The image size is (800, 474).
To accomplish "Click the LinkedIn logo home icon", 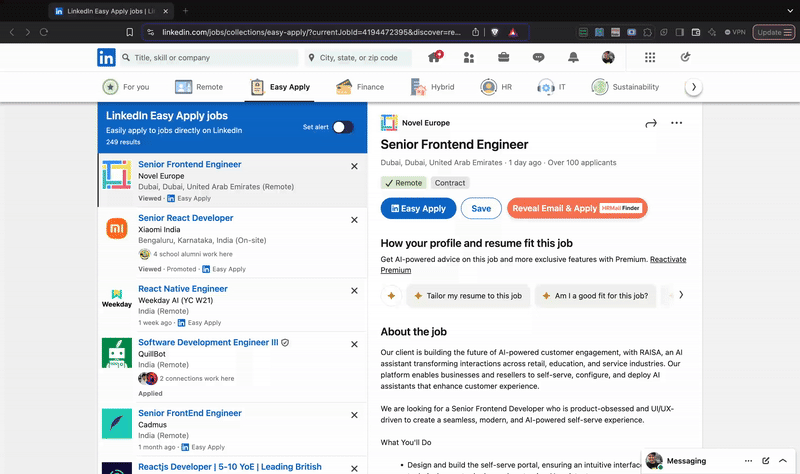I will tap(106, 58).
